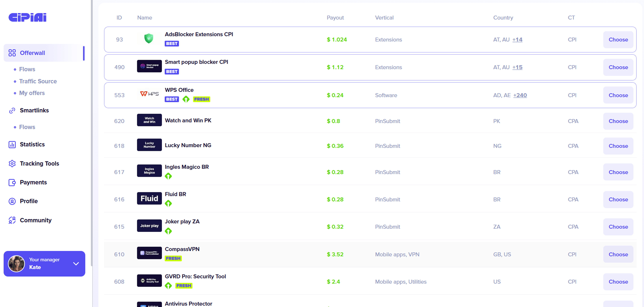
Task: Click the Payments wallet icon
Action: (12, 182)
